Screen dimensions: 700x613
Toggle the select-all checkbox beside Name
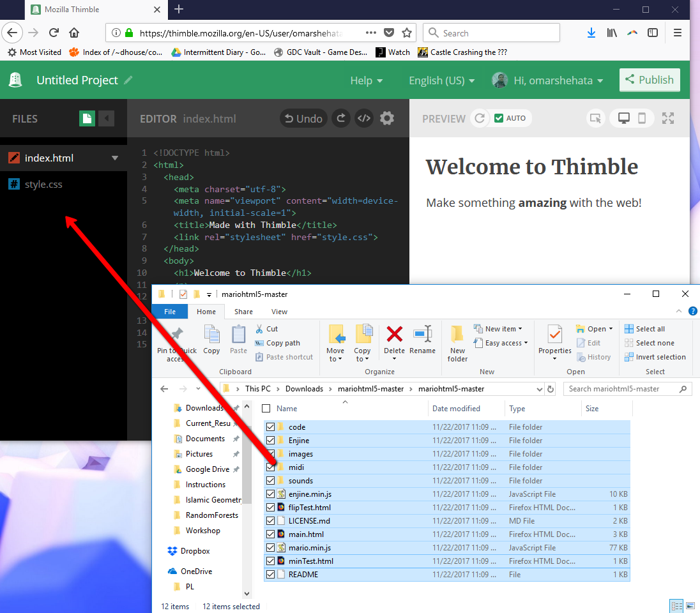click(266, 409)
